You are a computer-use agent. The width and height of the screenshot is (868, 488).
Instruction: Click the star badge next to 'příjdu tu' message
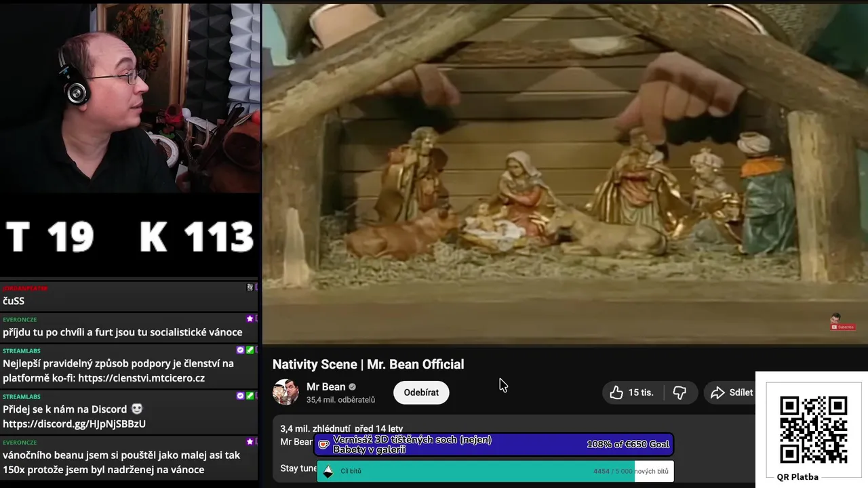coord(250,319)
